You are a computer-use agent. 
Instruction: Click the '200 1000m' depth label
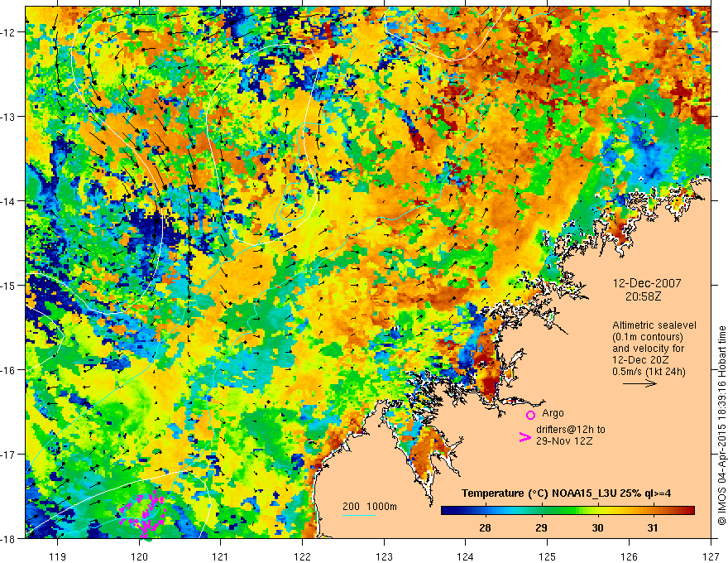(370, 507)
